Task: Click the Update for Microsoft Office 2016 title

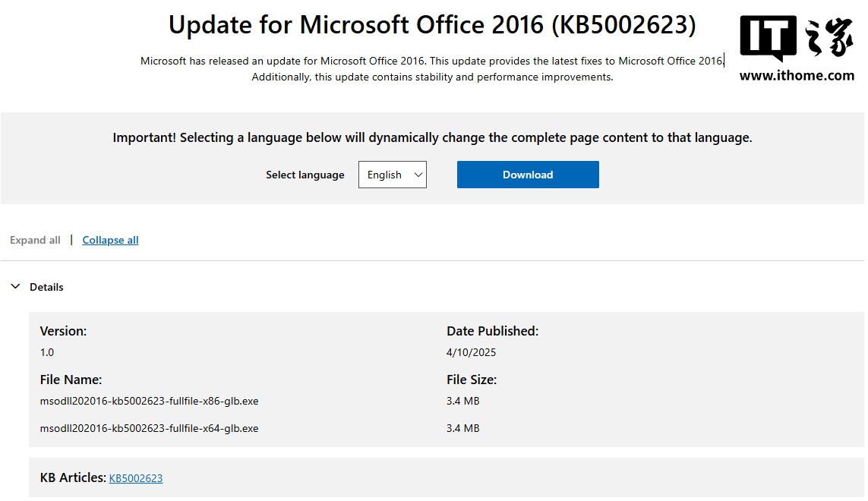Action: [x=432, y=25]
